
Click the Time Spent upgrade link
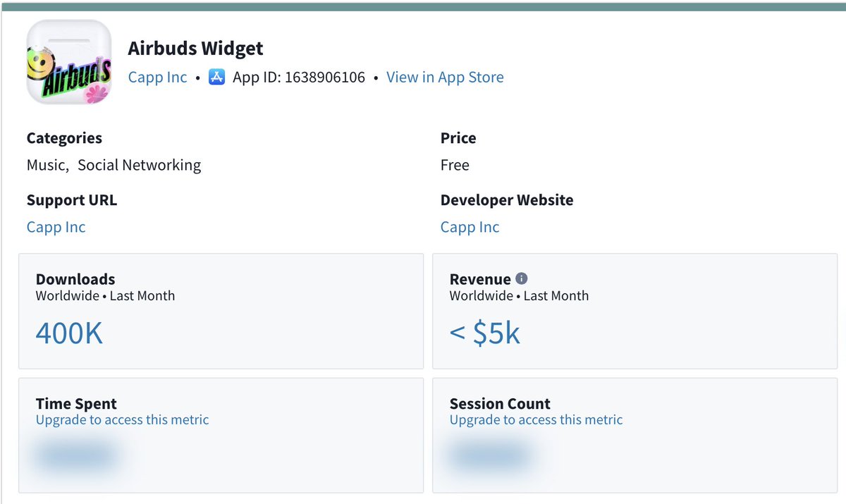tap(122, 419)
